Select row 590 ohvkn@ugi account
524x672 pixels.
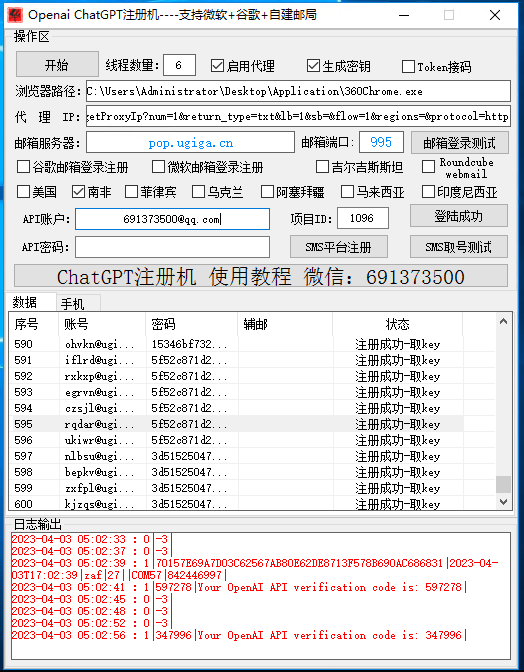click(x=252, y=344)
